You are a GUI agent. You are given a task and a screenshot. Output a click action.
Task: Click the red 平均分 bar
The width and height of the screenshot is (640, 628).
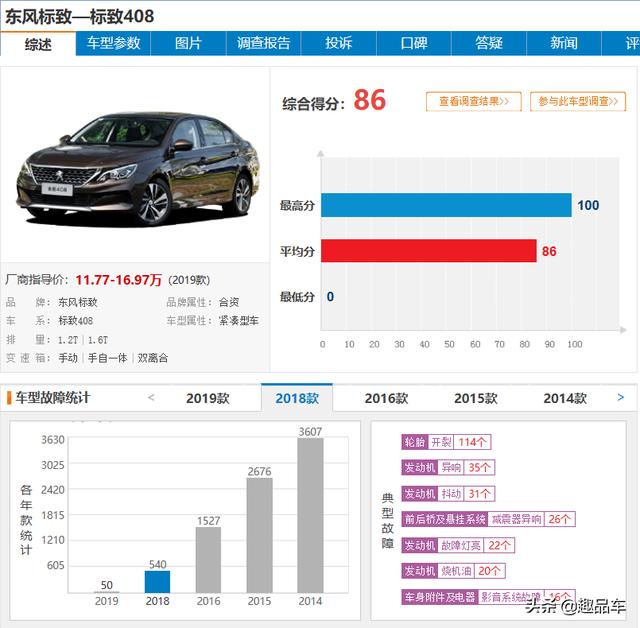429,251
